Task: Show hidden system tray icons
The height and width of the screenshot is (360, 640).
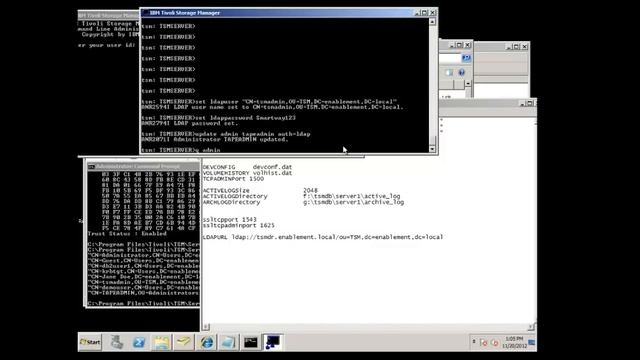Action: [474, 342]
